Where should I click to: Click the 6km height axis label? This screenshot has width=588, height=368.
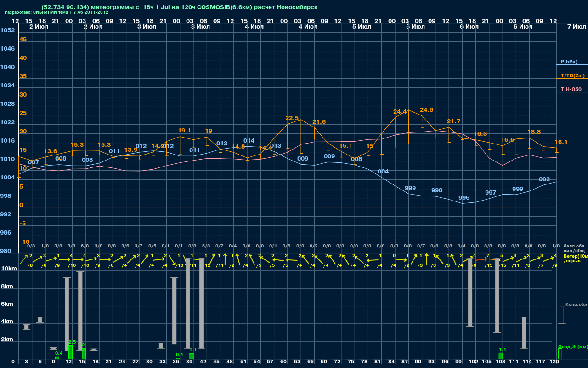point(7,304)
